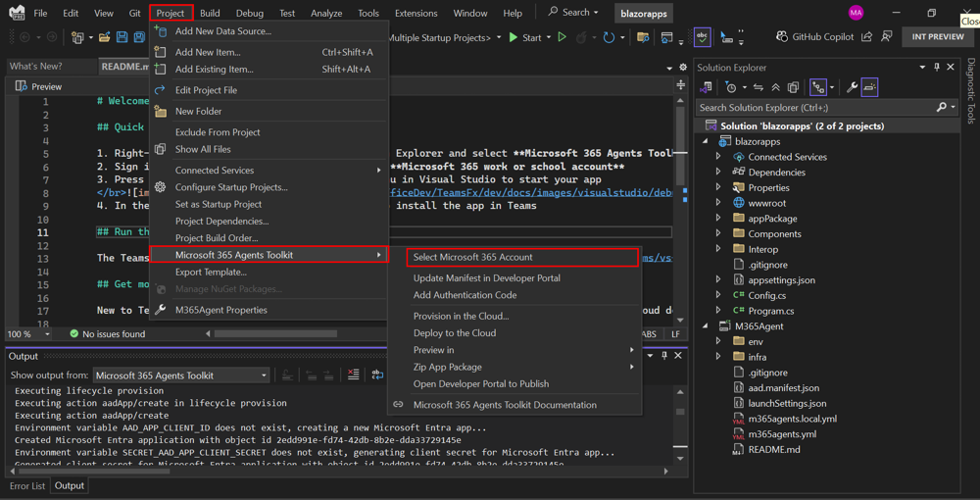This screenshot has height=500, width=980.
Task: Click the Properties wrench icon in Solution Explorer
Action: click(x=852, y=87)
